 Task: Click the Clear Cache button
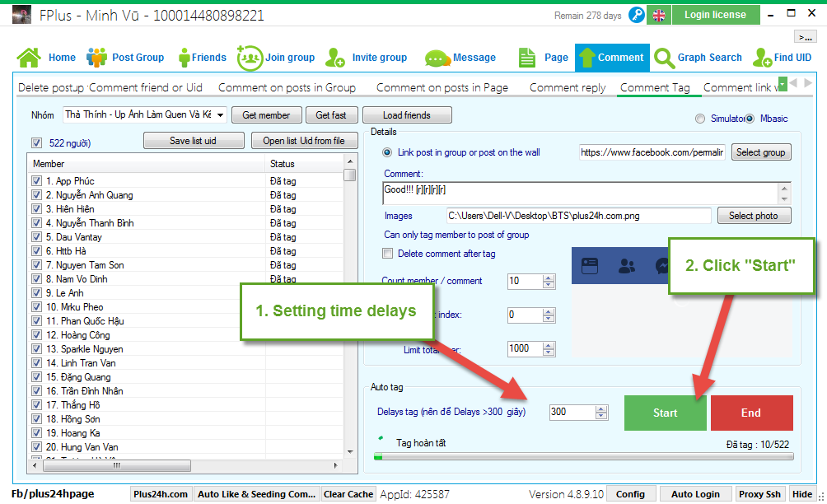pos(348,494)
